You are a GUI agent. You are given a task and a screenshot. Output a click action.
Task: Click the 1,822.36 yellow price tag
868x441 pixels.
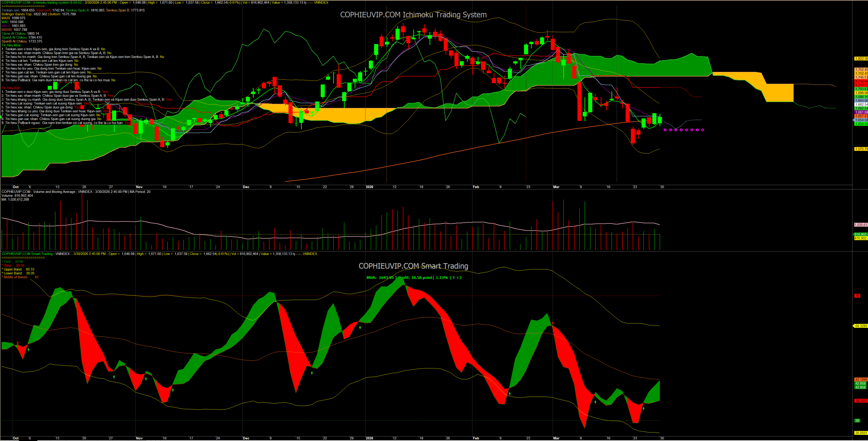click(x=861, y=59)
